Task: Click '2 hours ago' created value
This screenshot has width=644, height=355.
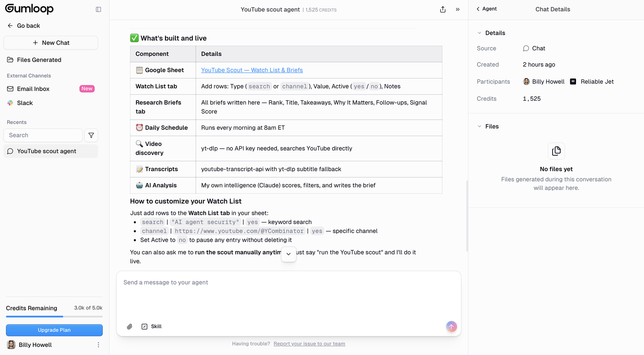Action: coord(539,64)
